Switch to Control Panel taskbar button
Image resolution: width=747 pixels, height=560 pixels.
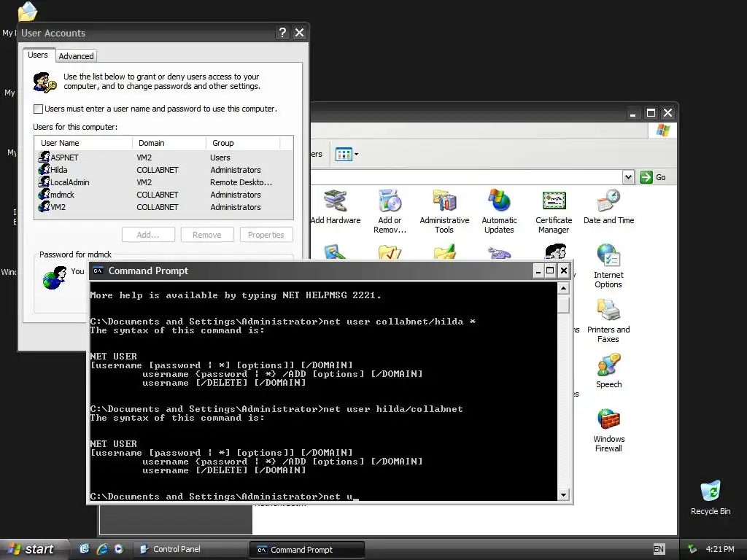point(190,549)
